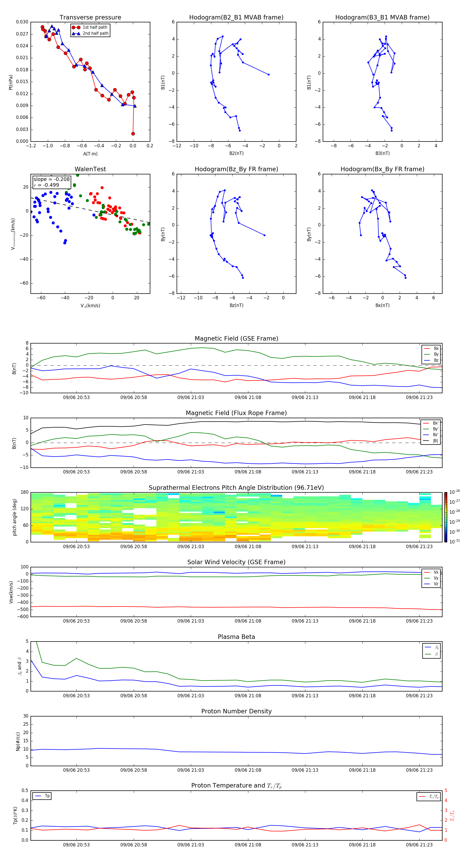Click the Proton Temperature and Te/Tp title
473x868 pixels.
tap(236, 786)
